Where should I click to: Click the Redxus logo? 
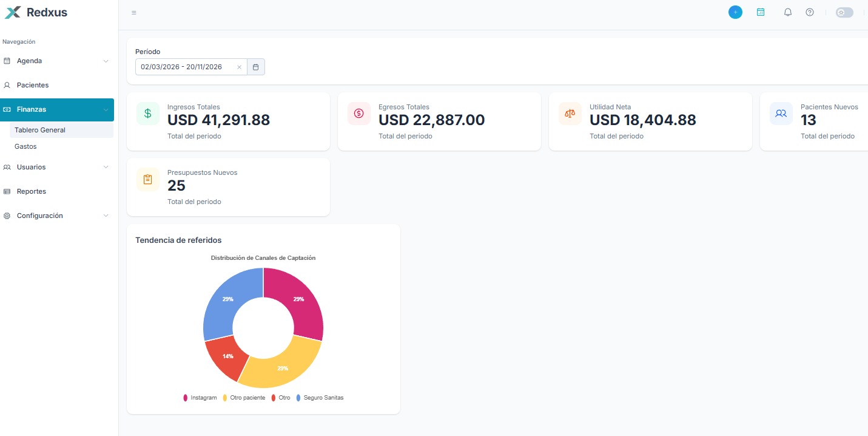click(x=36, y=12)
